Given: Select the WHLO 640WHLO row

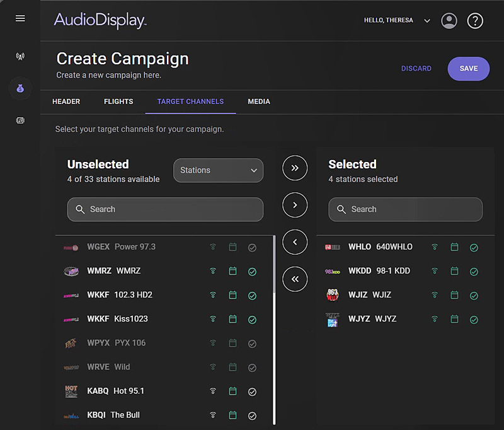Looking at the screenshot, I should click(x=405, y=247).
